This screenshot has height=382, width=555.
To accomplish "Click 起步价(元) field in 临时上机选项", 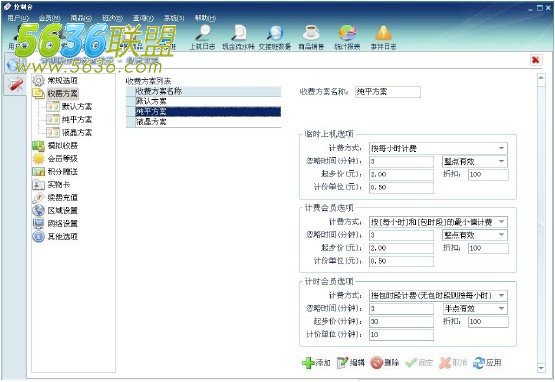I will (x=401, y=175).
